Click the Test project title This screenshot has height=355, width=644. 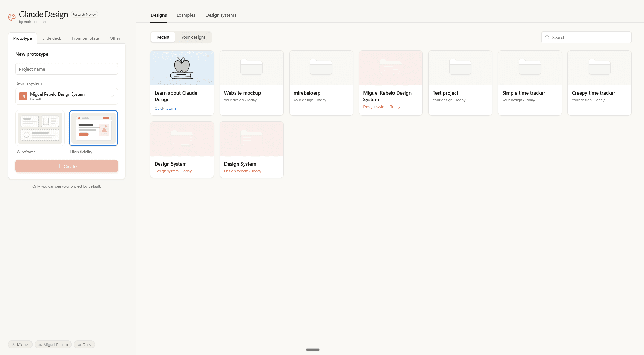tap(445, 93)
